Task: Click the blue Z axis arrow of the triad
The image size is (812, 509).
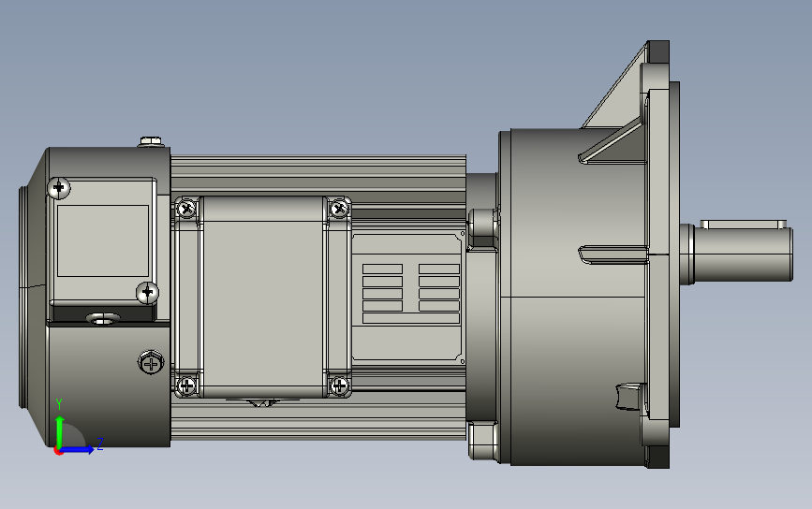Action: [x=78, y=449]
